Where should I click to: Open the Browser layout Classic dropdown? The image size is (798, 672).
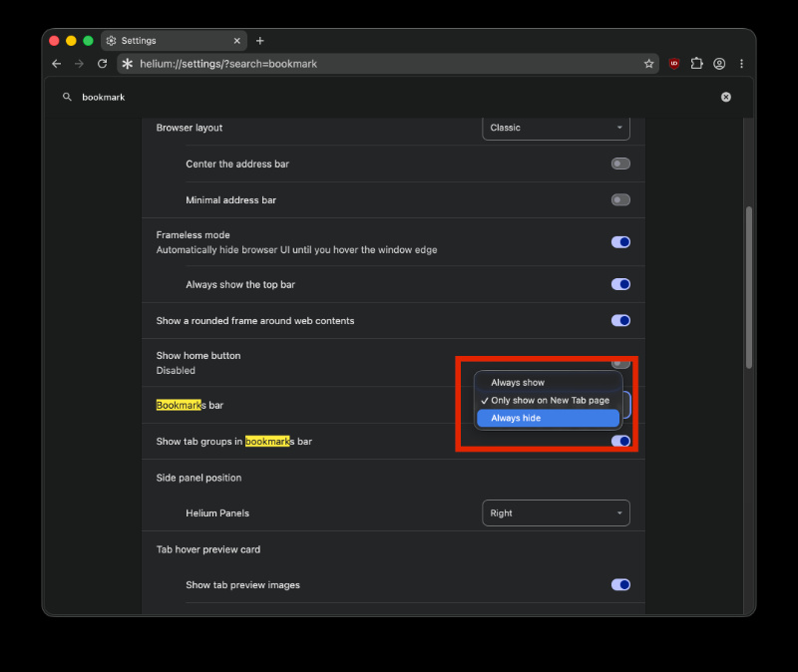click(x=556, y=128)
